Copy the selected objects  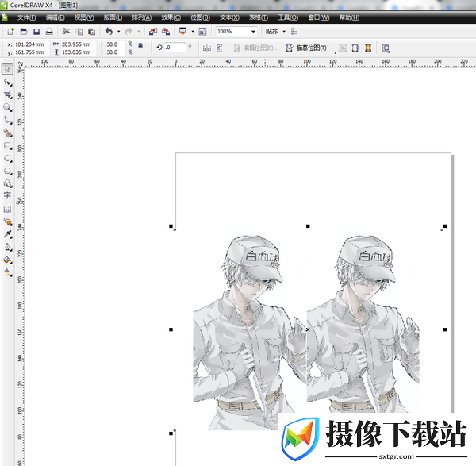click(79, 31)
